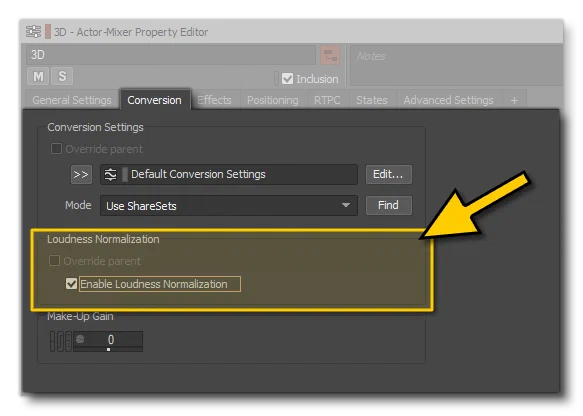Click the Make-Up Gain link indicator bars

pos(61,341)
